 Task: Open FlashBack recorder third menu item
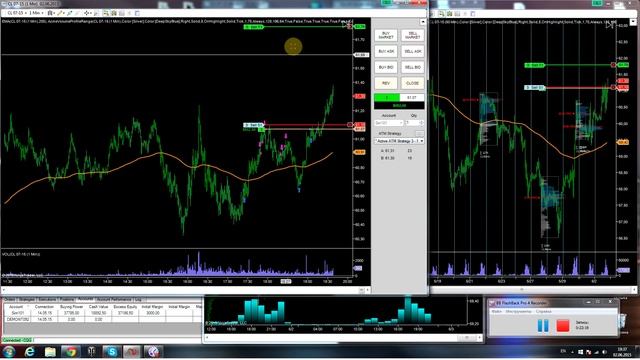coord(543,311)
